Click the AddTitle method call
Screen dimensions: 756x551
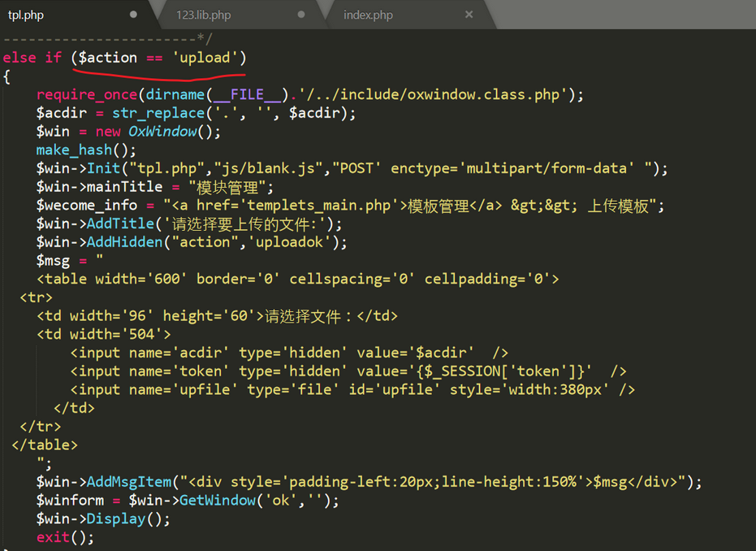120,223
